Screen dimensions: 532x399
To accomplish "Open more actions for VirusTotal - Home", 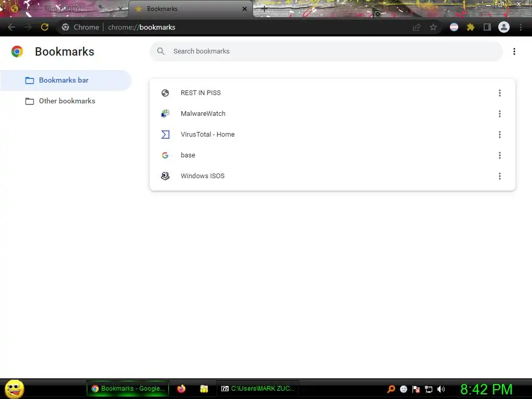I will point(499,135).
